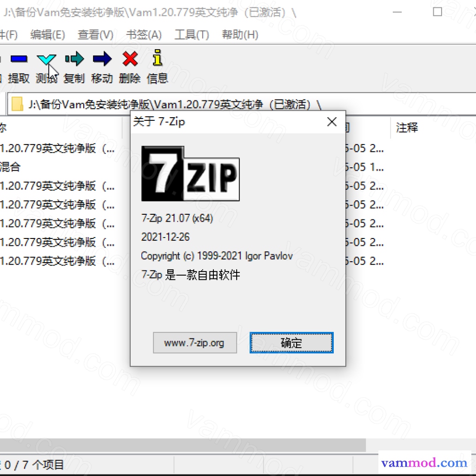Click the date cell ending in "5-05 1..."
The image size is (476, 476).
coord(364,167)
